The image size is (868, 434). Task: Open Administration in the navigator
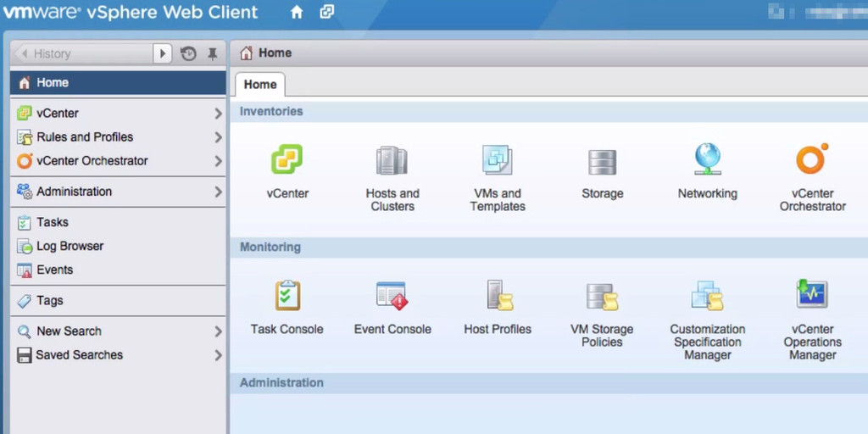[118, 192]
